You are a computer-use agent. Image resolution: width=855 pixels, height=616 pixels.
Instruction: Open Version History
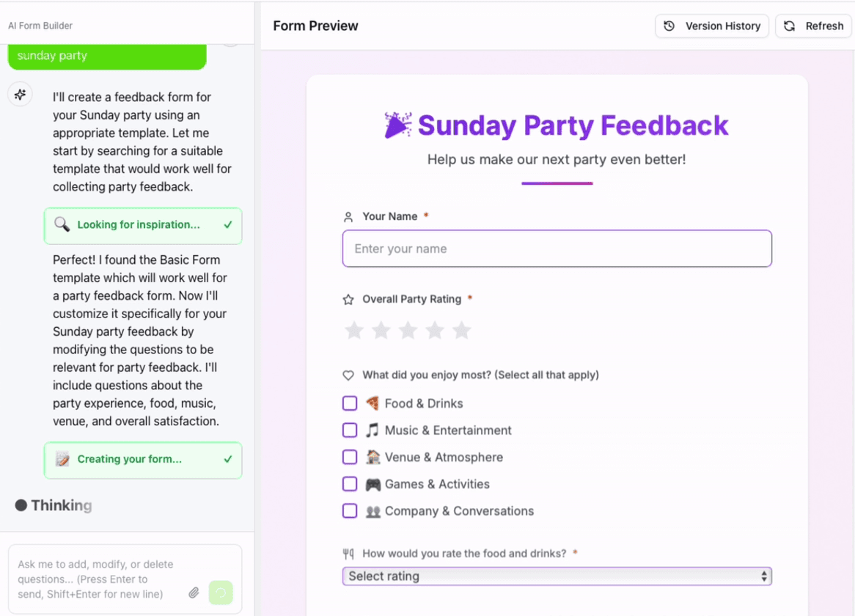point(712,26)
